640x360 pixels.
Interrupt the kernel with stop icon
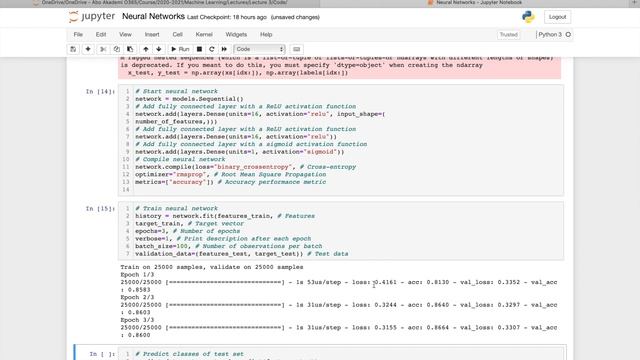[x=199, y=49]
